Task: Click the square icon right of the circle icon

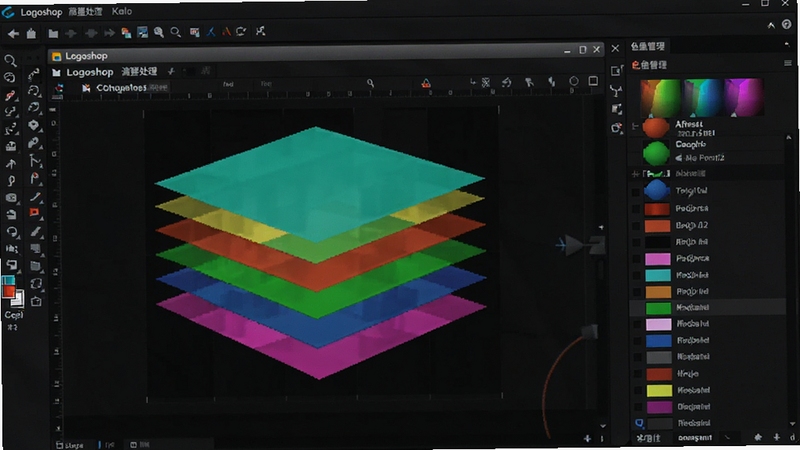Action: [593, 81]
